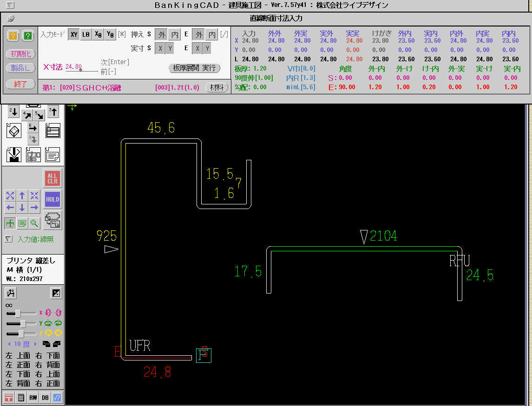532x406 pixels.
Task: Select the 左 正面 view
Action: [18, 365]
